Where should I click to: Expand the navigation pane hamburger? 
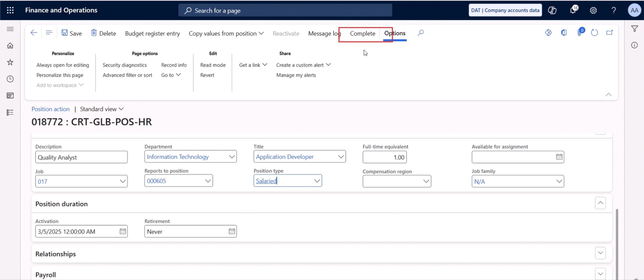(10, 29)
